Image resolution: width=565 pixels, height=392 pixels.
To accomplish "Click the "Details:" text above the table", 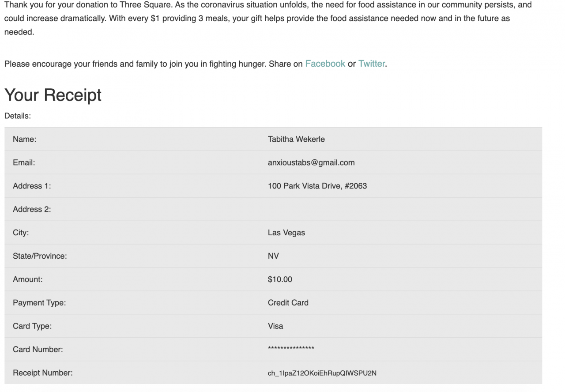I will pyautogui.click(x=18, y=116).
